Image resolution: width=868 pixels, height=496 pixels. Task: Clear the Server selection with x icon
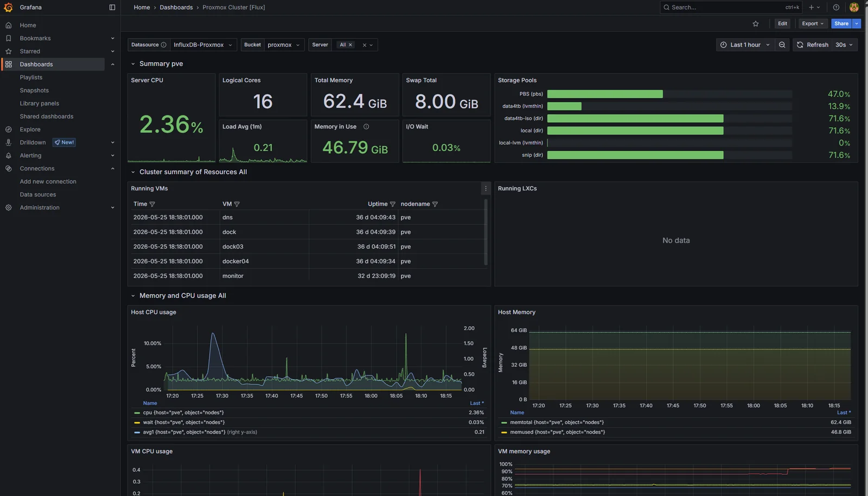365,45
